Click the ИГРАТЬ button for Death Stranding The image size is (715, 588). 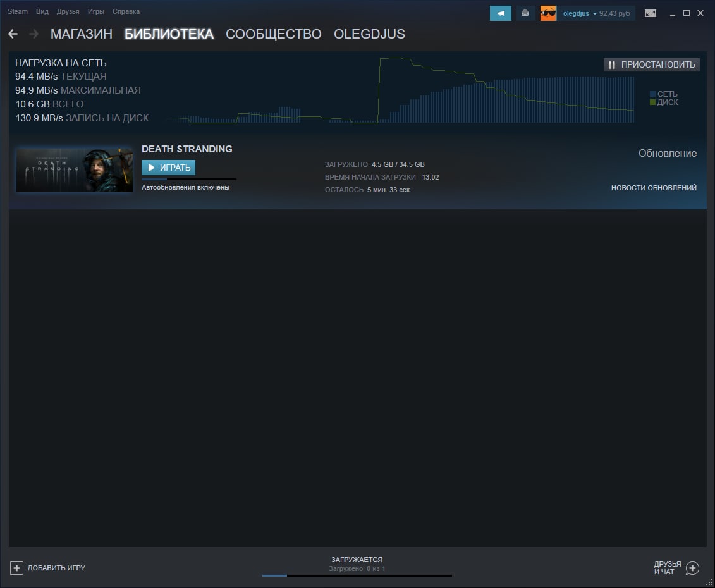[x=168, y=168]
